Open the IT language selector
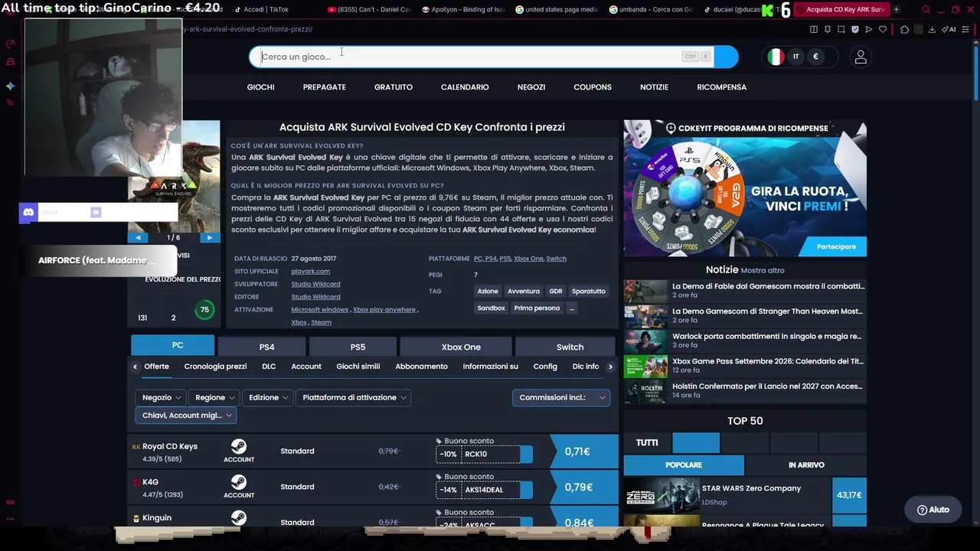The width and height of the screenshot is (980, 551). coord(795,57)
